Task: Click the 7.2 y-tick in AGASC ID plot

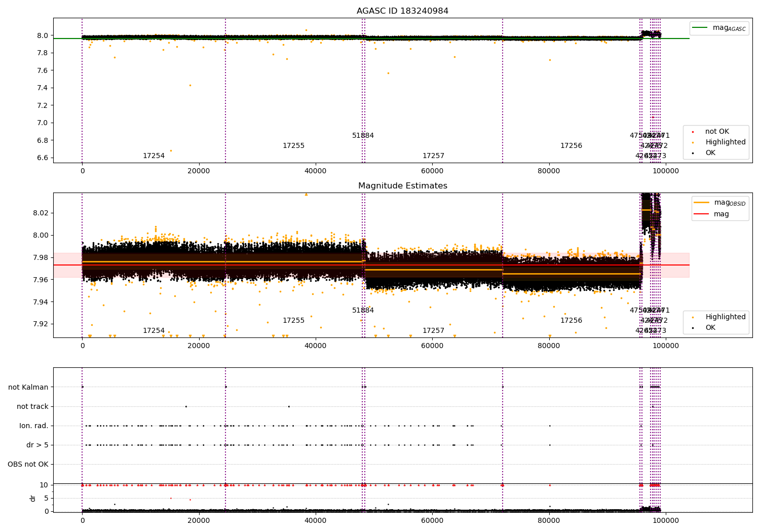Action: pos(43,105)
